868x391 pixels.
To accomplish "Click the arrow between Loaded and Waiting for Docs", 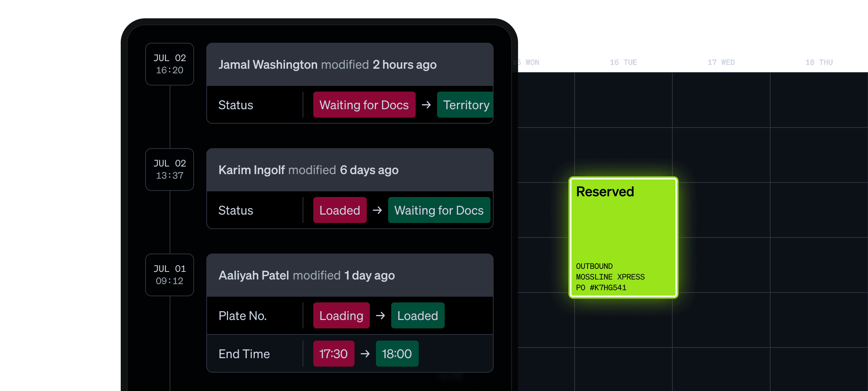I will [x=377, y=210].
